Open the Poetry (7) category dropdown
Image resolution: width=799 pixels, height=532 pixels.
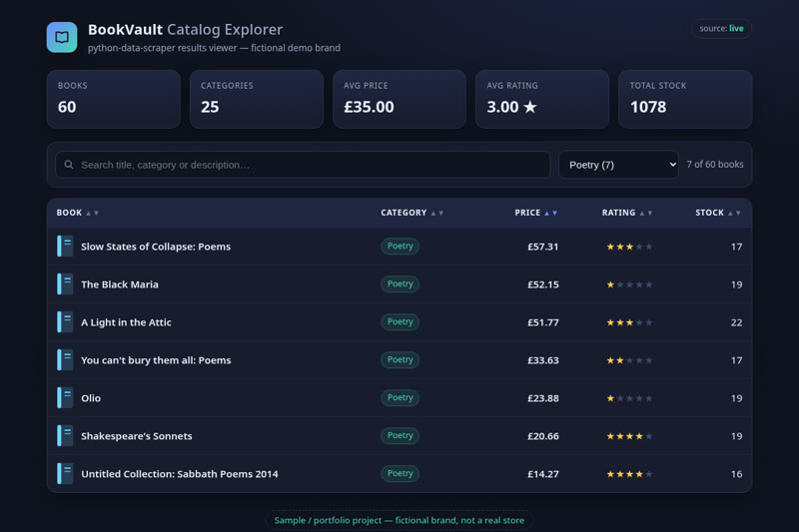(x=618, y=165)
